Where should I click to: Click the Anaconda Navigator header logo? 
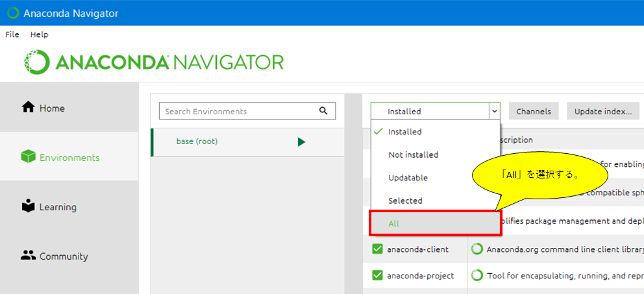pos(154,62)
